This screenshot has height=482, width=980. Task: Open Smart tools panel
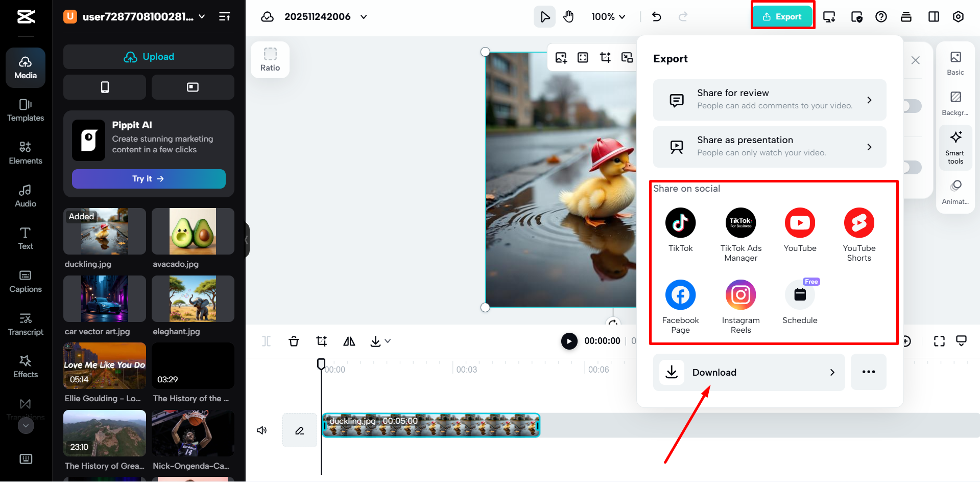point(955,148)
